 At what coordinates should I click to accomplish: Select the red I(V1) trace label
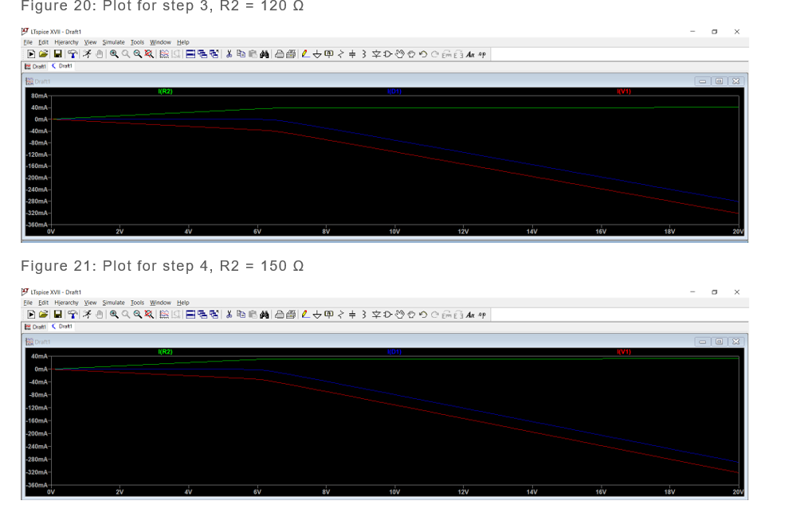click(624, 92)
